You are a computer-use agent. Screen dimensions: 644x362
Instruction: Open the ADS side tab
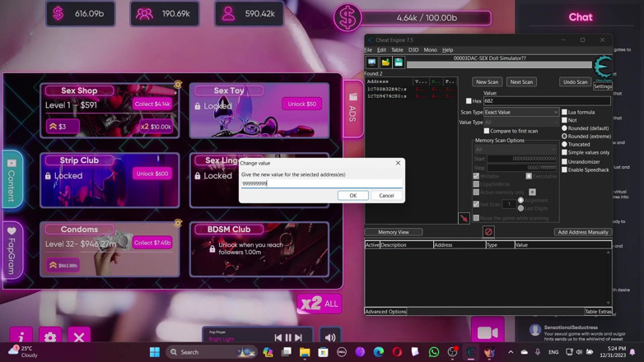(352, 109)
